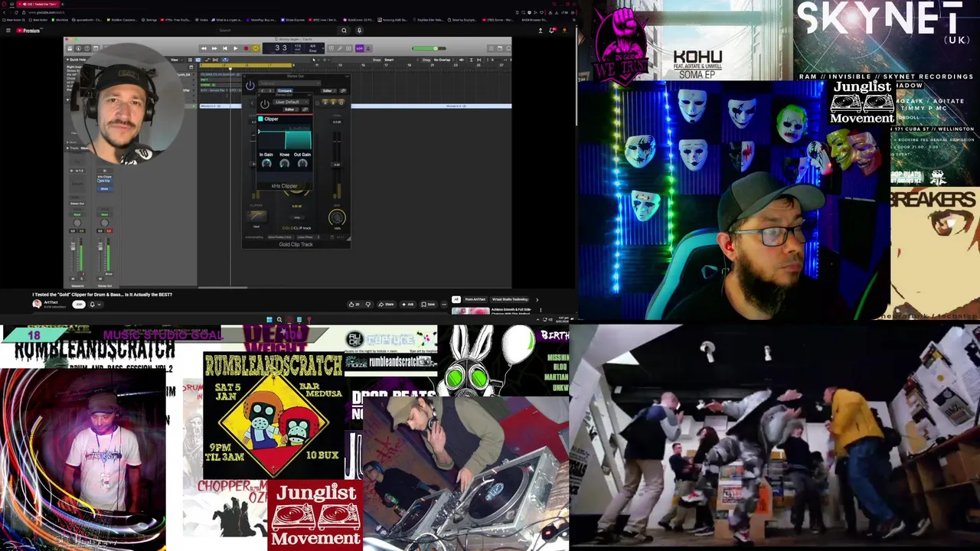Click Logic go-to-beginning transport button
Image resolution: width=980 pixels, height=551 pixels.
225,48
